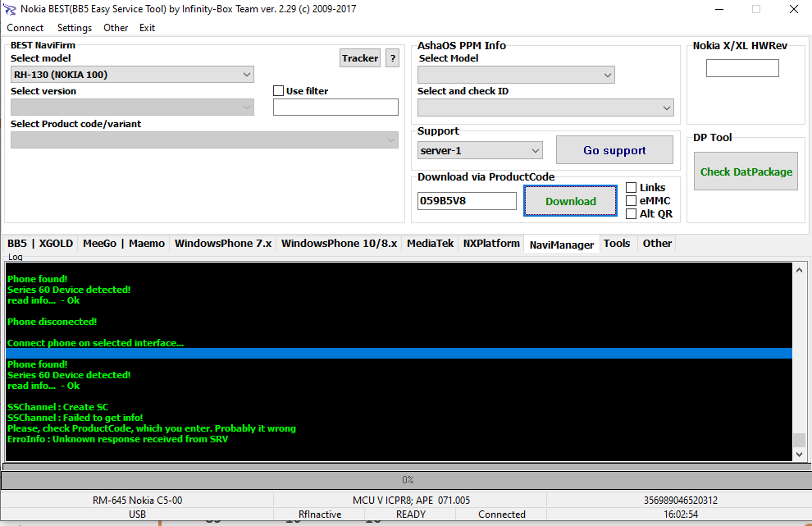Switch to the NXPlatform tab
Screen dimensions: 812x526
click(491, 244)
